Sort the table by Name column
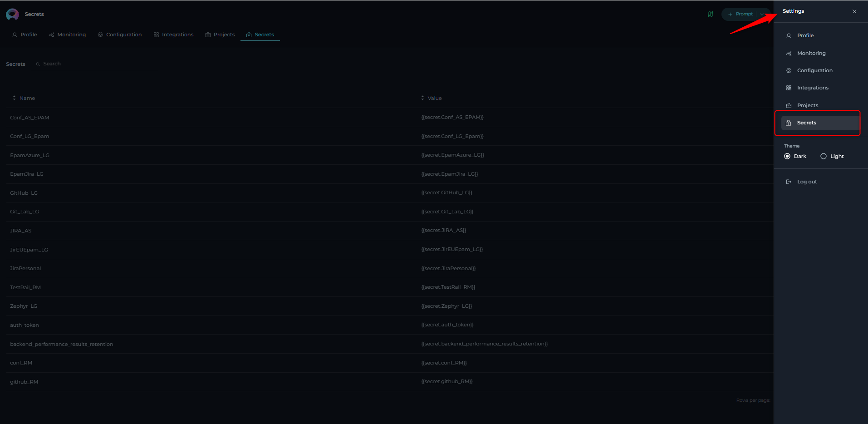The height and width of the screenshot is (424, 868). click(24, 98)
